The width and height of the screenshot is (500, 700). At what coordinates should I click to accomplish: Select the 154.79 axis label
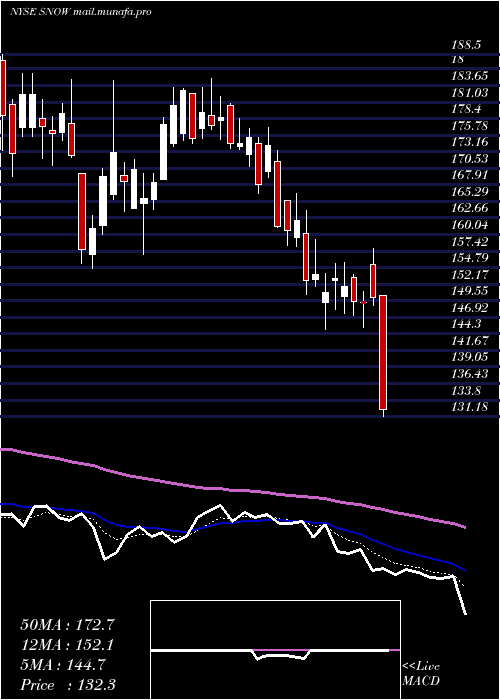tap(470, 258)
